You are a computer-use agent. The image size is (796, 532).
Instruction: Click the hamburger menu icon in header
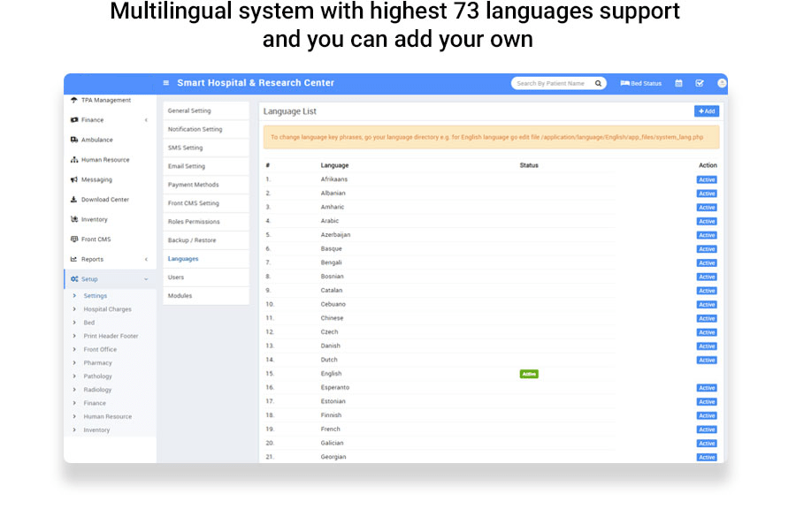tap(165, 83)
